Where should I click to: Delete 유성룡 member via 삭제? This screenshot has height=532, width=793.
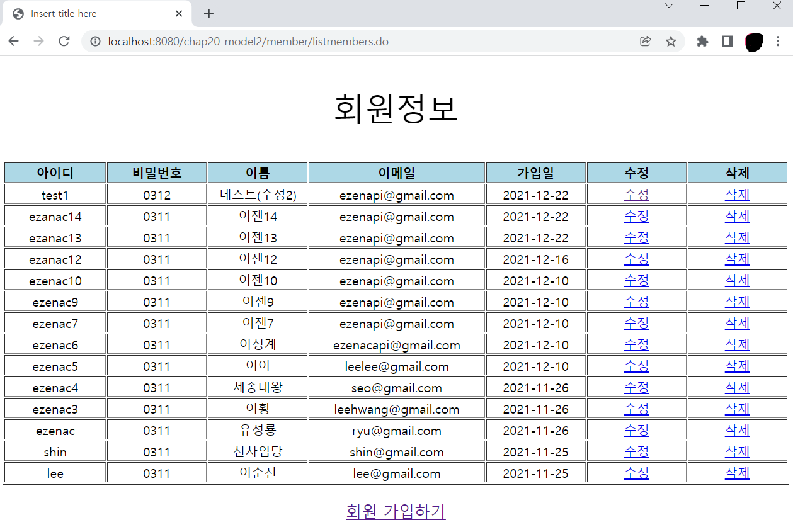point(738,430)
